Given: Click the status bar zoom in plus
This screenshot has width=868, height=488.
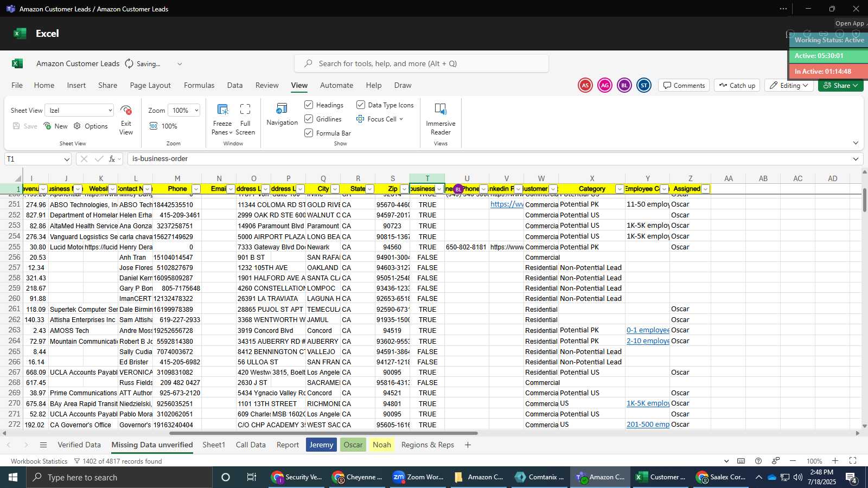Looking at the screenshot, I should point(835,461).
